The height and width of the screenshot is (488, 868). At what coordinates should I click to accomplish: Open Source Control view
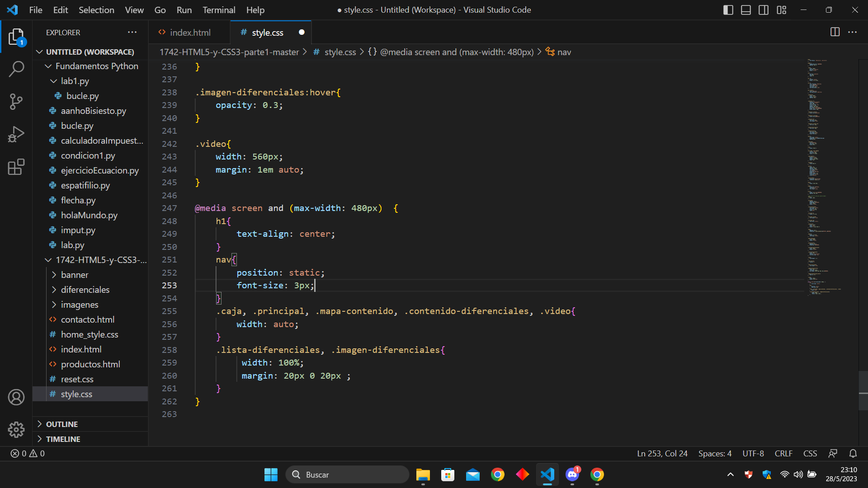[16, 102]
